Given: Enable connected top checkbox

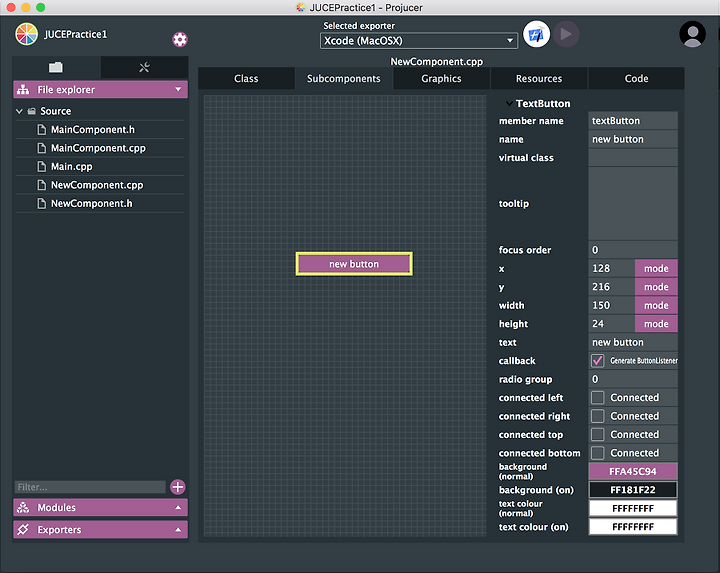Looking at the screenshot, I should (597, 434).
